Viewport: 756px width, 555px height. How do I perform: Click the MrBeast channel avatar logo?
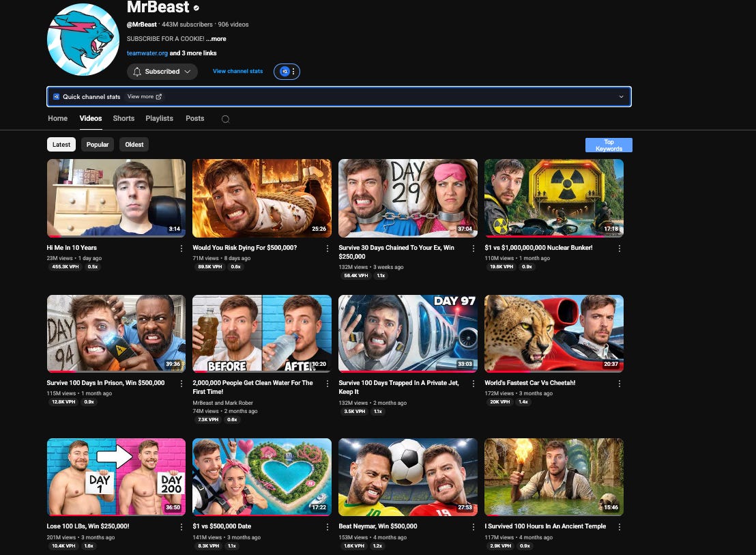coord(83,40)
